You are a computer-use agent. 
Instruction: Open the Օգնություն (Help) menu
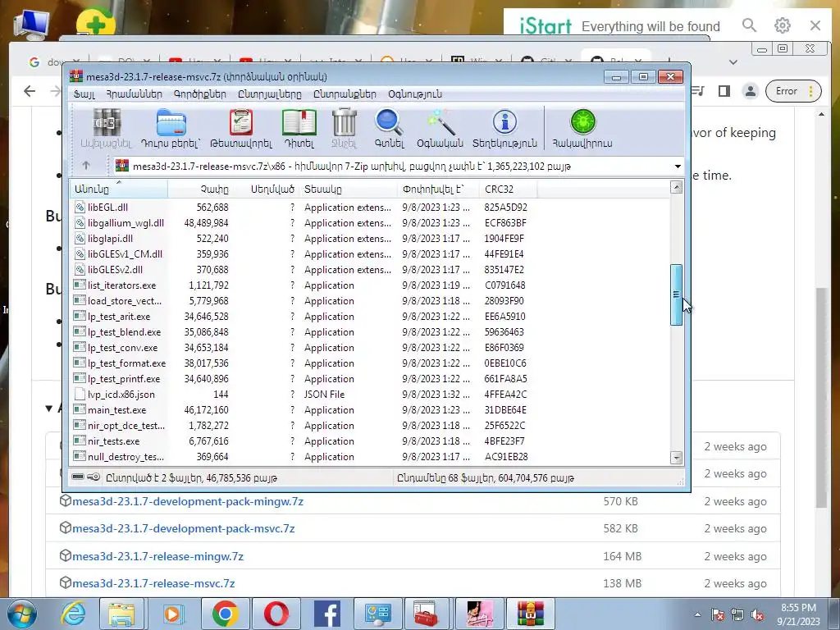tap(415, 94)
